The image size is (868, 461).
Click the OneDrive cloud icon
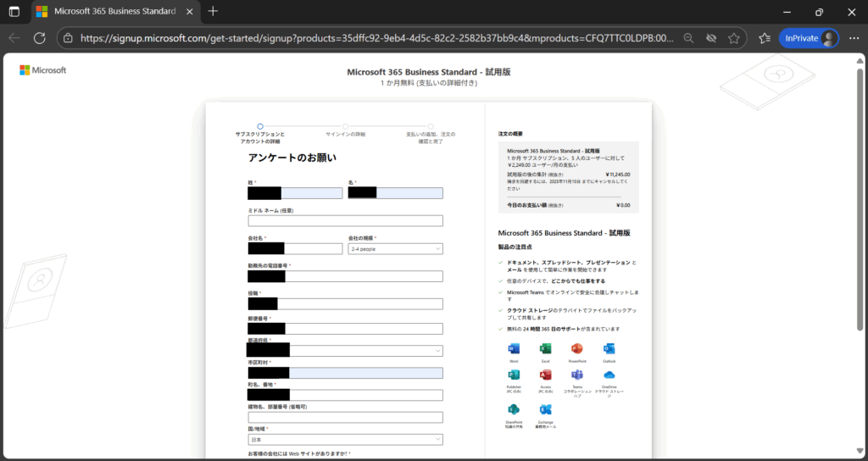click(x=609, y=375)
